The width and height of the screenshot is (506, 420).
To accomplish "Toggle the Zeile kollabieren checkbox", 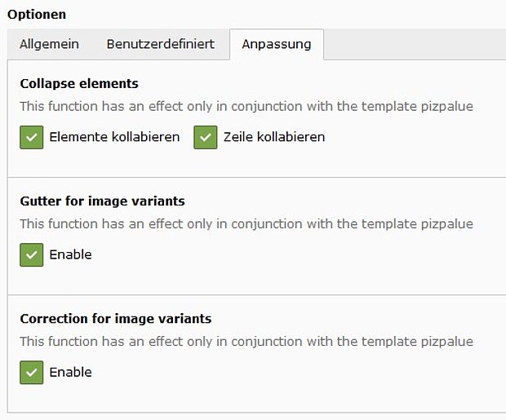I will pos(206,137).
